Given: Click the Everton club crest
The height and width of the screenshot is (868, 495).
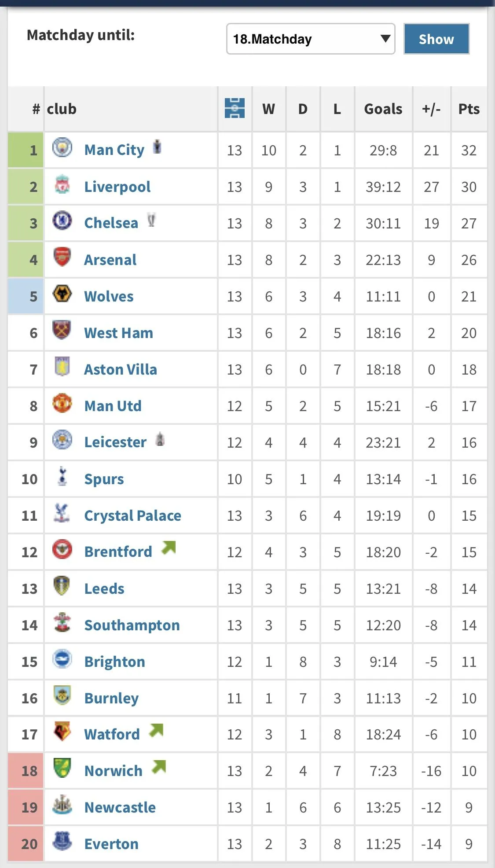Looking at the screenshot, I should point(62,842).
